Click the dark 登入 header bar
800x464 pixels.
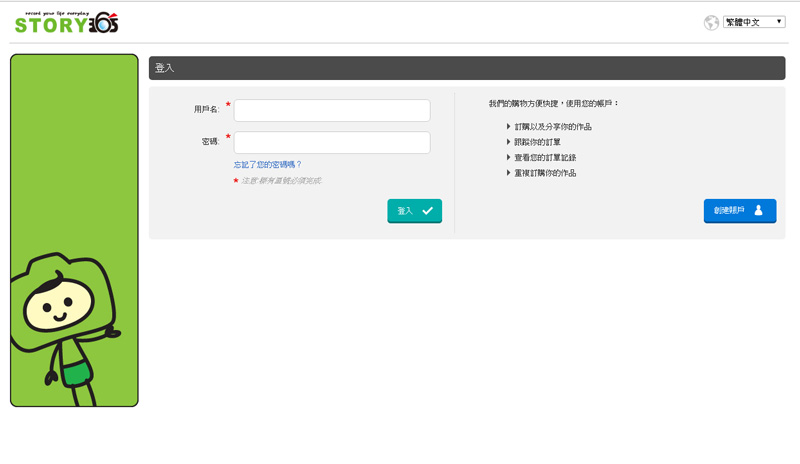[466, 68]
